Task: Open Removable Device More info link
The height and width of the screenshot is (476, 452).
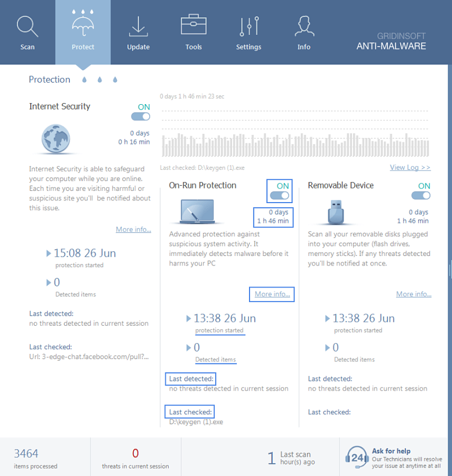Action: [x=414, y=294]
